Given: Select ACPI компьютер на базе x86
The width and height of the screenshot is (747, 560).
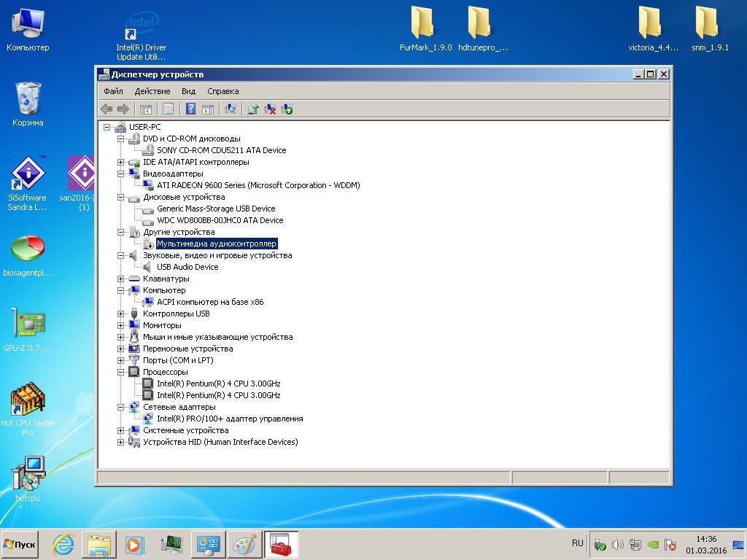Looking at the screenshot, I should click(x=210, y=302).
